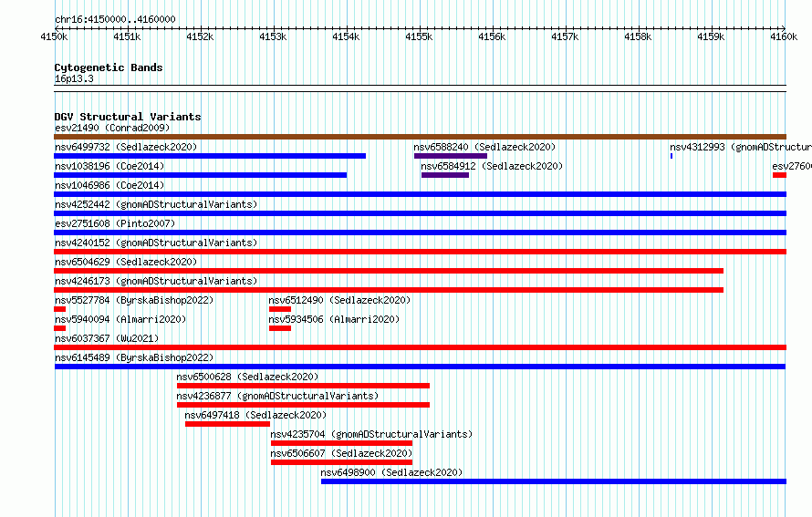Screen dimensions: 812x517
Task: Click the short red bar under nsv6512490
Action: coord(280,309)
